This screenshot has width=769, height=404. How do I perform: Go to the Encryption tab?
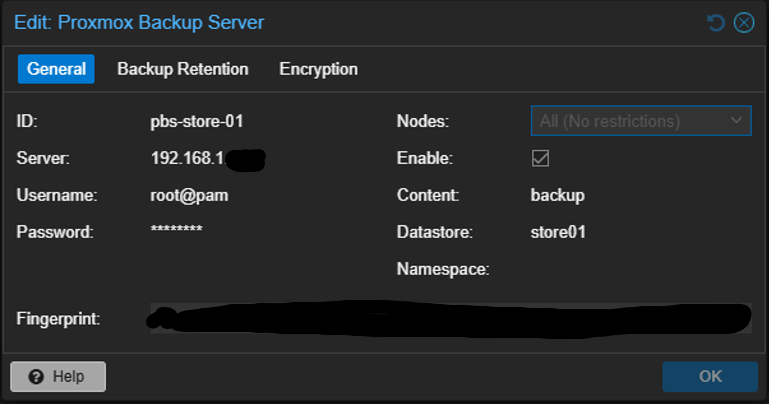click(318, 69)
